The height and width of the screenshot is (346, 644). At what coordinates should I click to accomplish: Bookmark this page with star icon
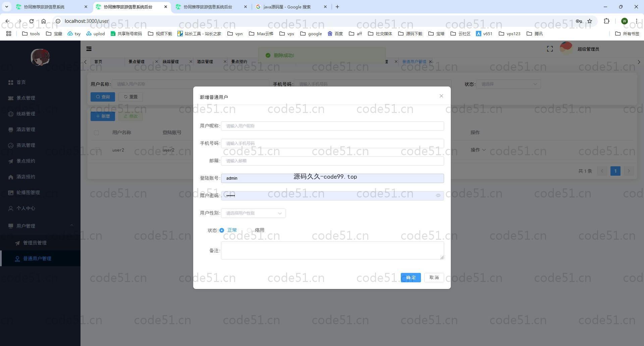coord(590,21)
